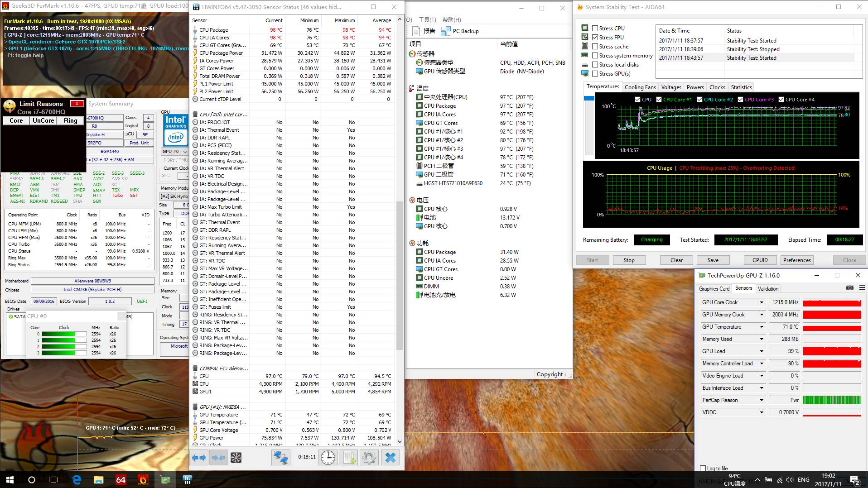Click the Preferences button
This screenshot has width=868, height=488.
click(x=797, y=260)
